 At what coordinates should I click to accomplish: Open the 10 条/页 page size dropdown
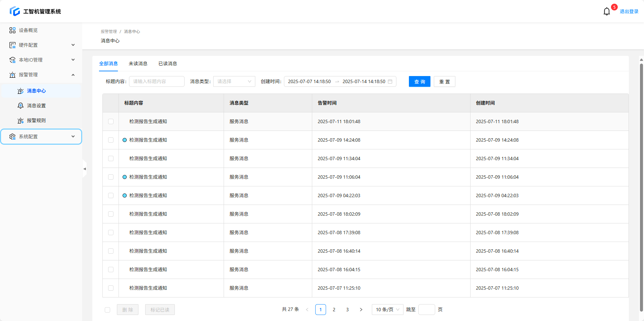(387, 310)
